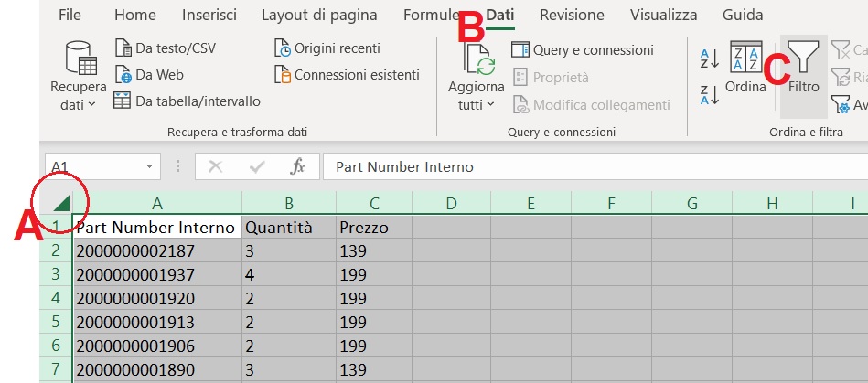Expand the Aggiorna tutti dropdown arrow

pos(491,106)
